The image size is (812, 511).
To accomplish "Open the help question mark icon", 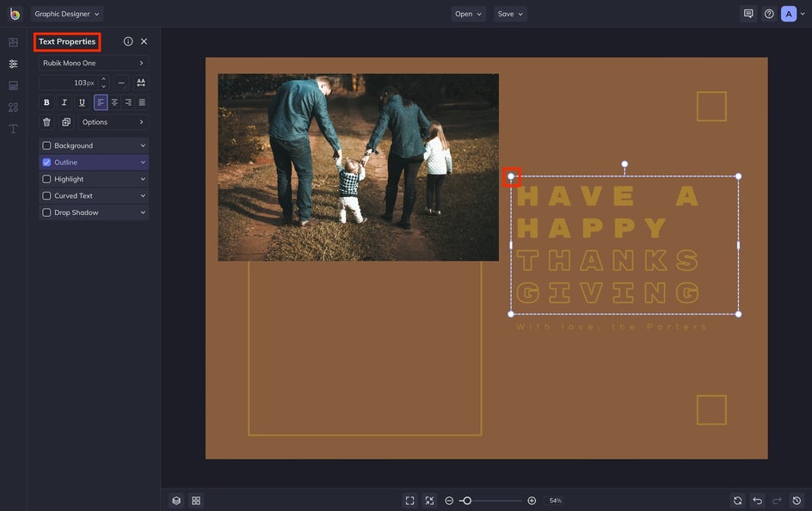I will point(769,14).
